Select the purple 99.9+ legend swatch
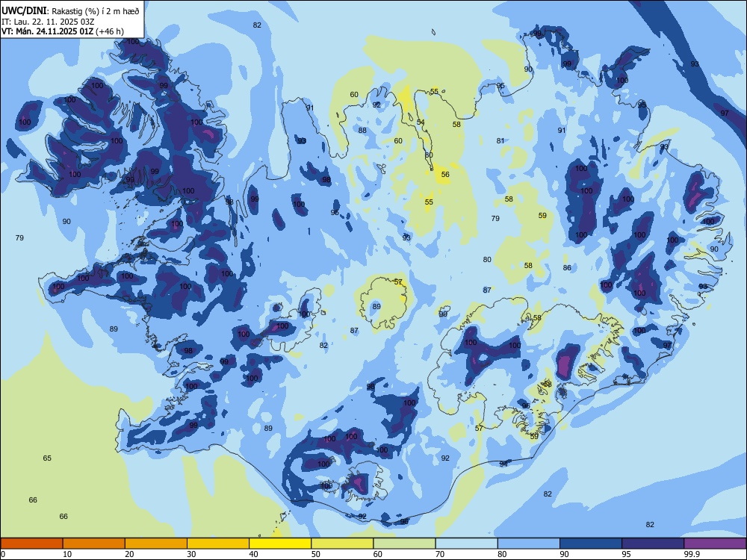Image resolution: width=747 pixels, height=560 pixels. pyautogui.click(x=715, y=544)
